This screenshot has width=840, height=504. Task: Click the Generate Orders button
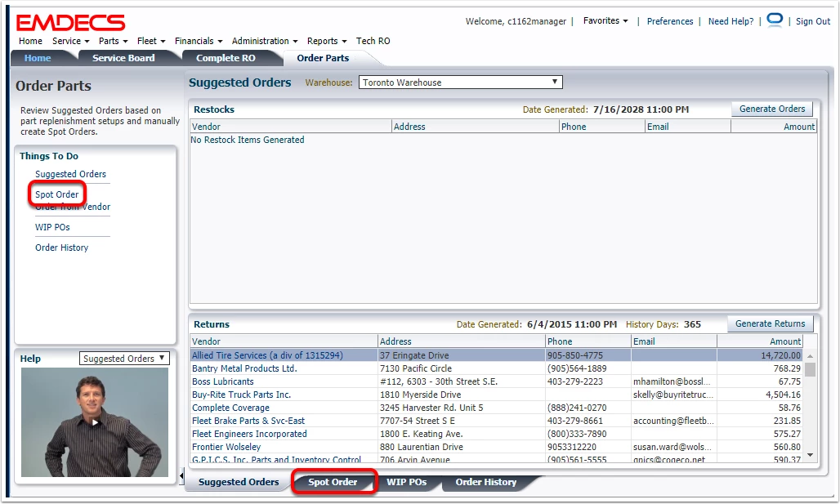772,109
